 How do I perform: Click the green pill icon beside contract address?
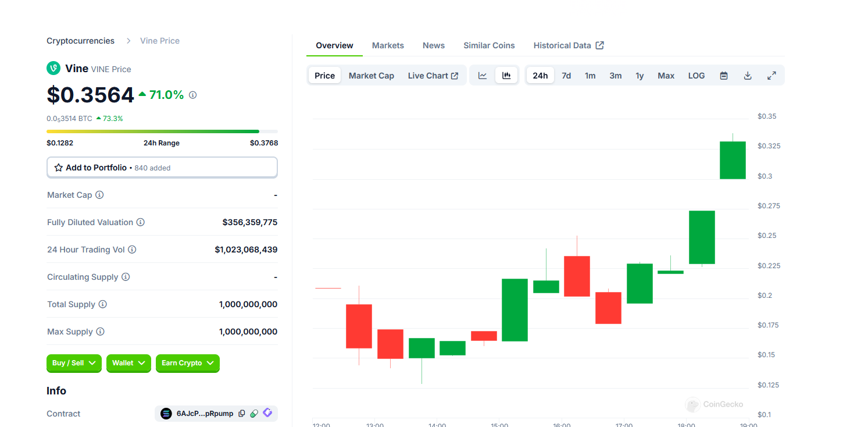(x=254, y=414)
